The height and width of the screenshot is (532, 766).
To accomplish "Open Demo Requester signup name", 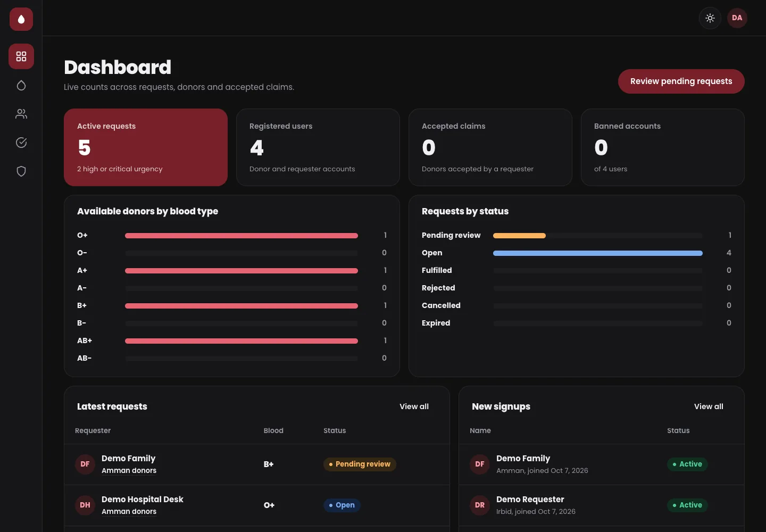I will (x=530, y=500).
